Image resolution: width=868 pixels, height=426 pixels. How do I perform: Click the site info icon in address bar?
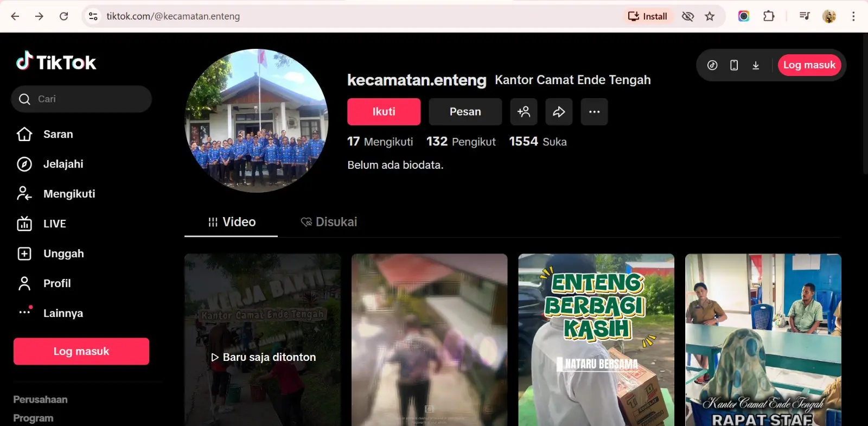pyautogui.click(x=93, y=16)
